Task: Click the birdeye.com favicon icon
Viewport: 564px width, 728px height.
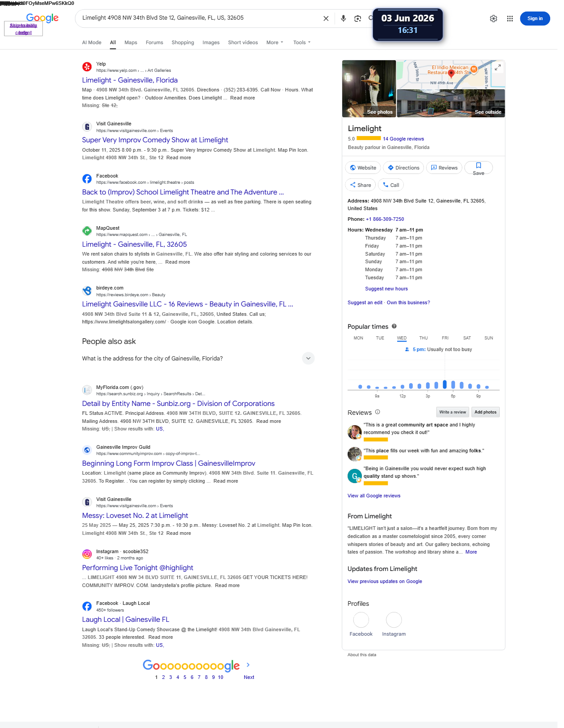Action: [87, 291]
